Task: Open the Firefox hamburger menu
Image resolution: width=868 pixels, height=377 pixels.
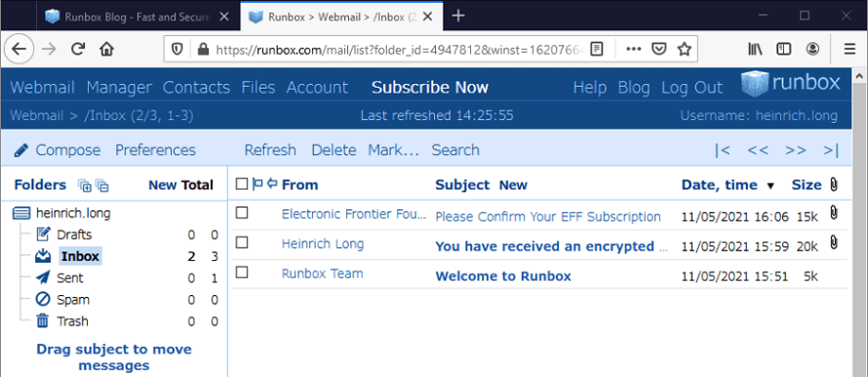Action: (849, 50)
